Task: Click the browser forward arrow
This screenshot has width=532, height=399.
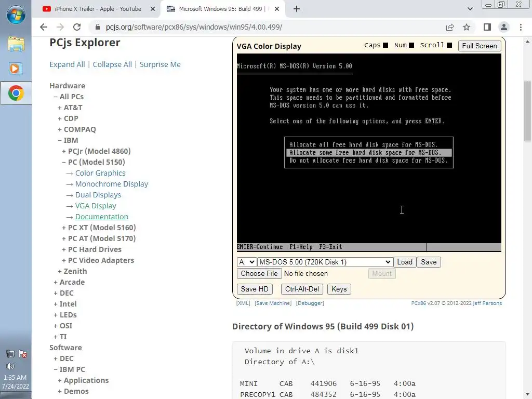Action: point(60,27)
